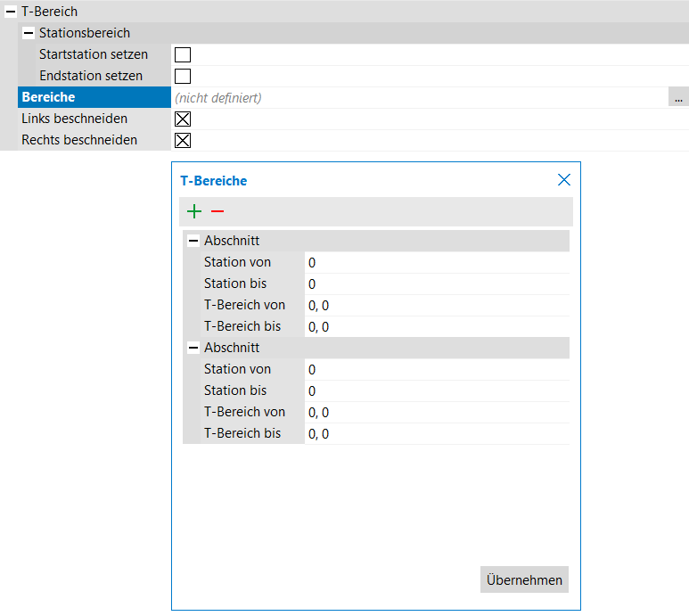The width and height of the screenshot is (689, 616).
Task: Edit Station bis in first Abschnitt
Action: (x=436, y=284)
